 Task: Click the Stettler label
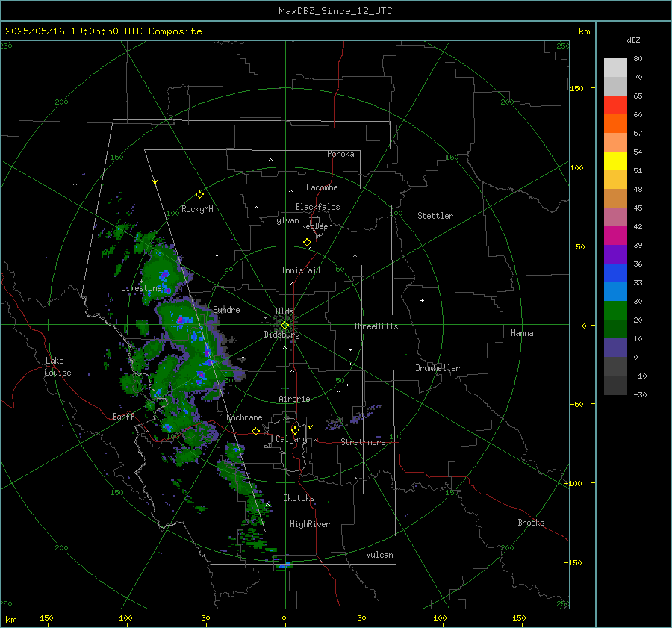pyautogui.click(x=435, y=216)
